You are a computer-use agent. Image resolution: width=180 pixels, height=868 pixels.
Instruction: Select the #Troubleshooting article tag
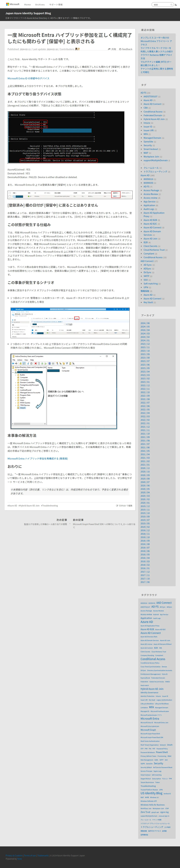[x=49, y=506]
